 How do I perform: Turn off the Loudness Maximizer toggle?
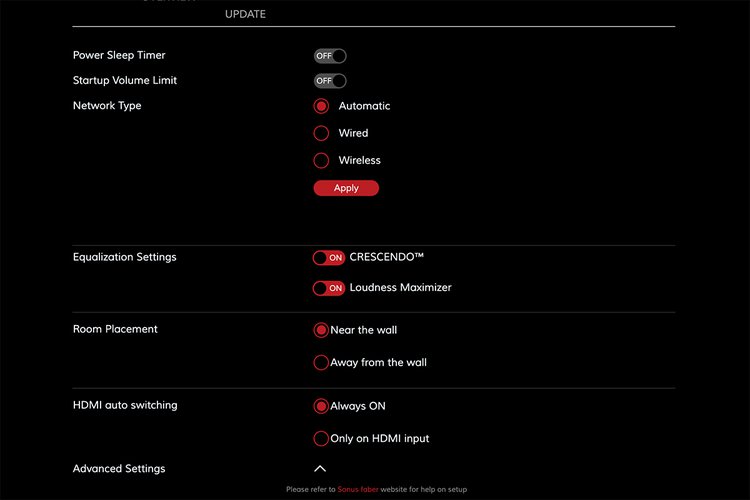pos(329,288)
